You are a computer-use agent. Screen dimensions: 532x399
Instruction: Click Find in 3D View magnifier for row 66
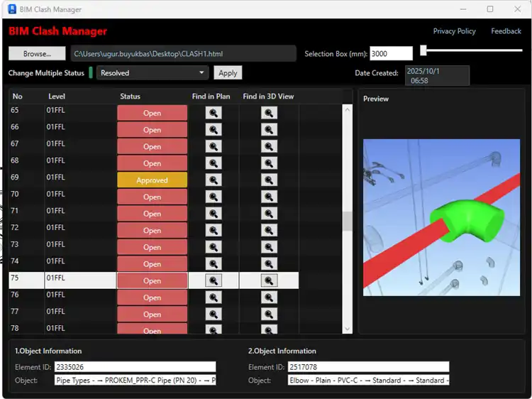pos(269,130)
